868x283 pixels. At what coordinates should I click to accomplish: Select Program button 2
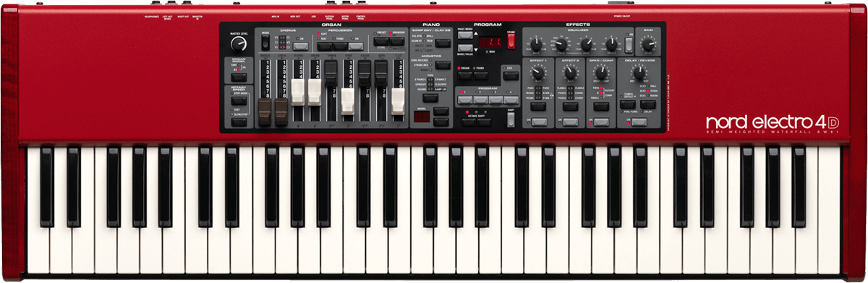(480, 100)
